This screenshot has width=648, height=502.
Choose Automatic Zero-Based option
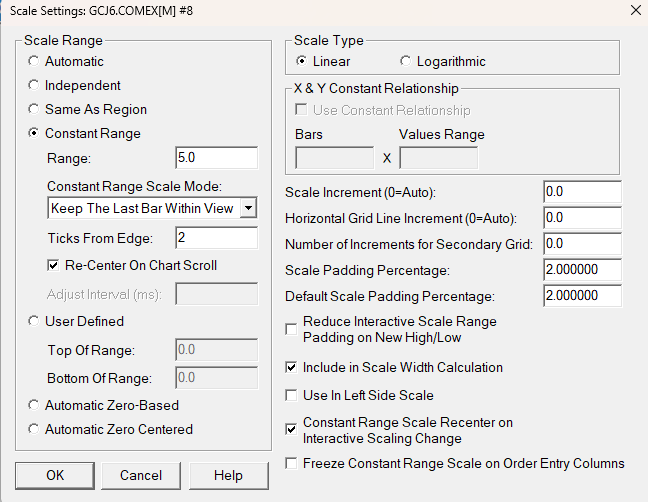(35, 406)
